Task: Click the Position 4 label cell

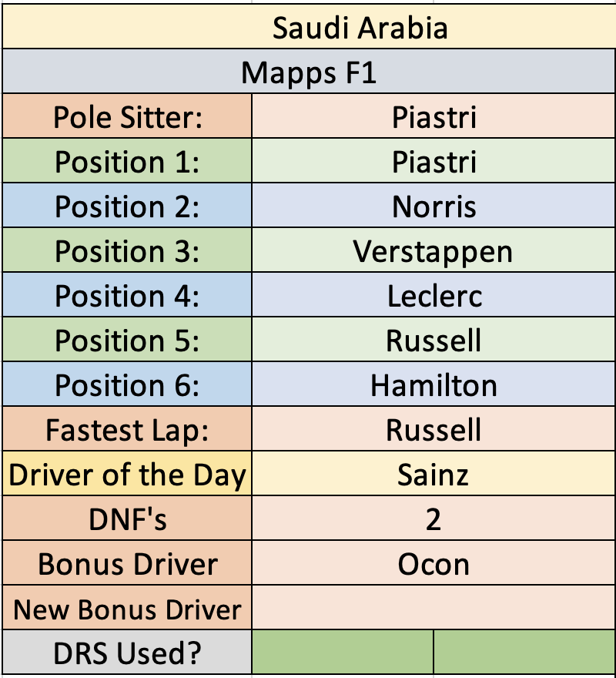Action: point(127,295)
